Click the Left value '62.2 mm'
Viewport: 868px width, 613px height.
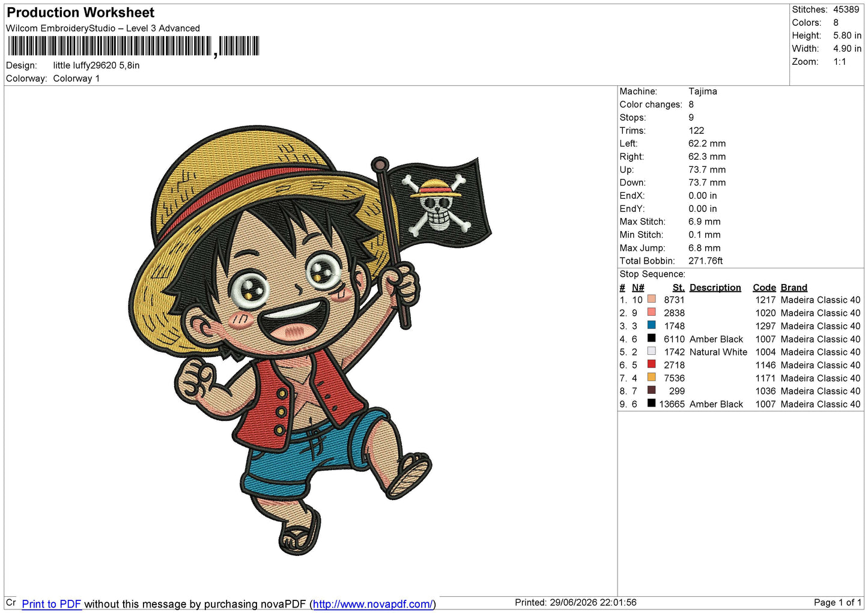(x=707, y=143)
